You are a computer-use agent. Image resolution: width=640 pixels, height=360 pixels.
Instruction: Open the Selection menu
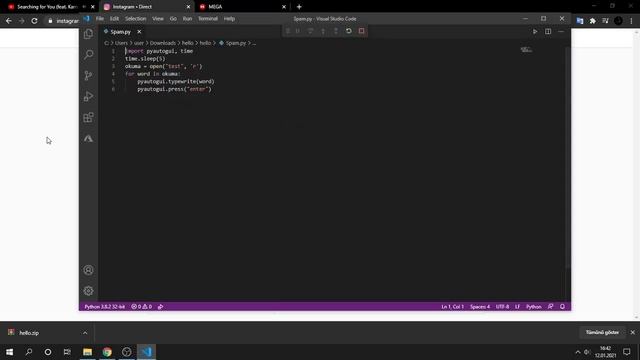click(x=136, y=19)
